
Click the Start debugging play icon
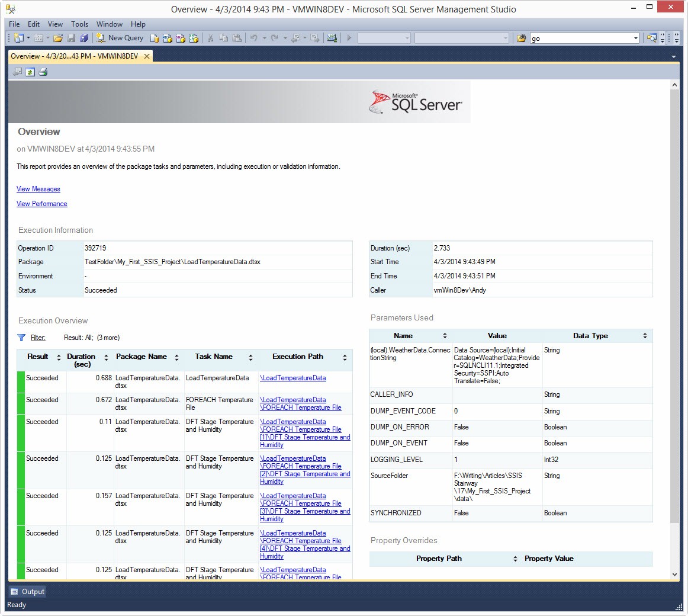(349, 38)
